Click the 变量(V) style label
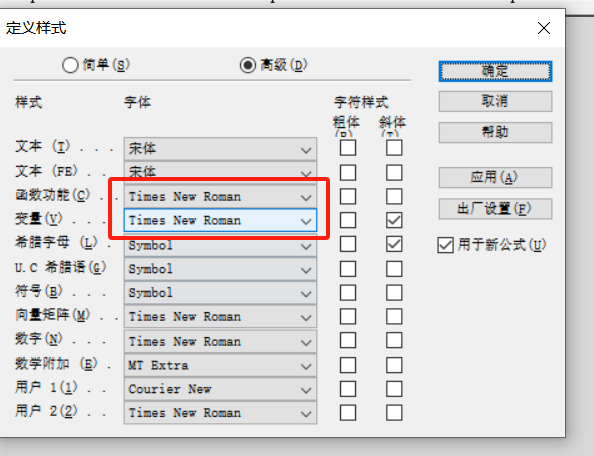 39,219
